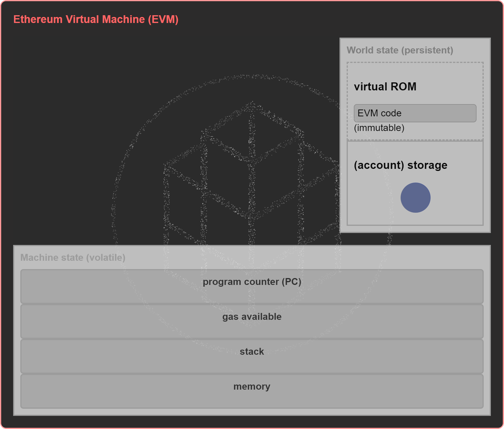504x429 pixels.
Task: Choose the memory bar
Action: [252, 391]
